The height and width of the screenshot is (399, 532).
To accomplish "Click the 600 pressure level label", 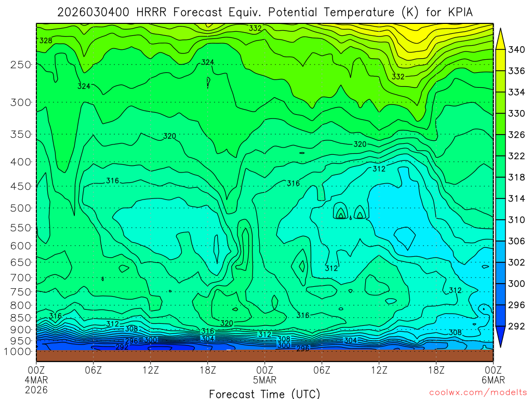I will (x=21, y=246).
